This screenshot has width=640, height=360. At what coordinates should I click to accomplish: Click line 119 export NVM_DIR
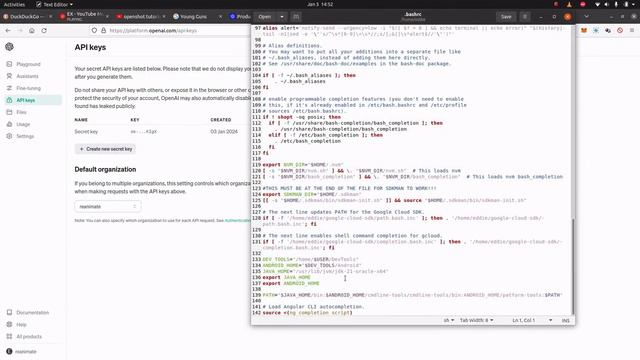click(x=303, y=165)
